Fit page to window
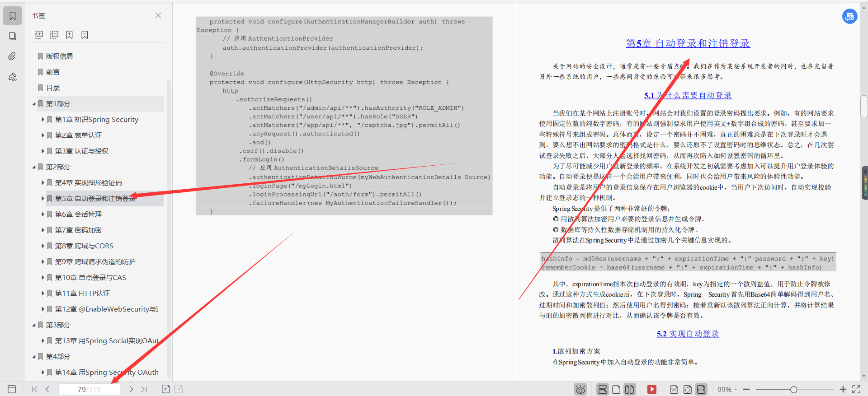The width and height of the screenshot is (868, 396). point(688,389)
